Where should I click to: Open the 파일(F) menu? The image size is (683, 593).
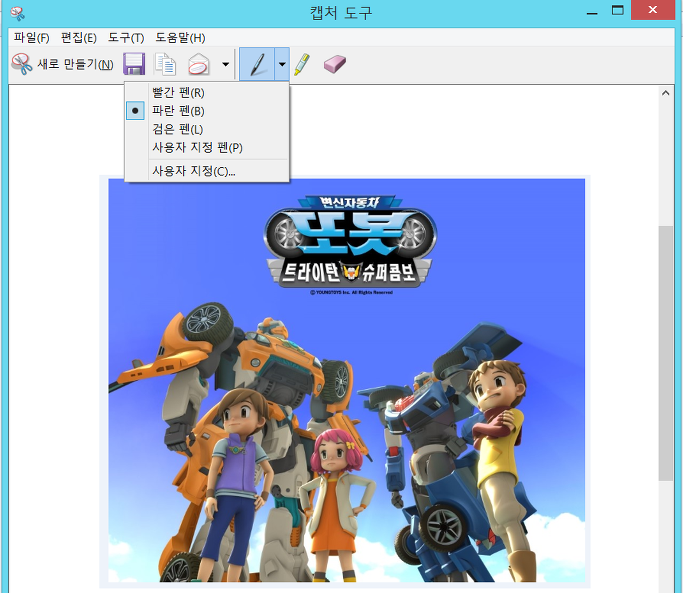(31, 38)
